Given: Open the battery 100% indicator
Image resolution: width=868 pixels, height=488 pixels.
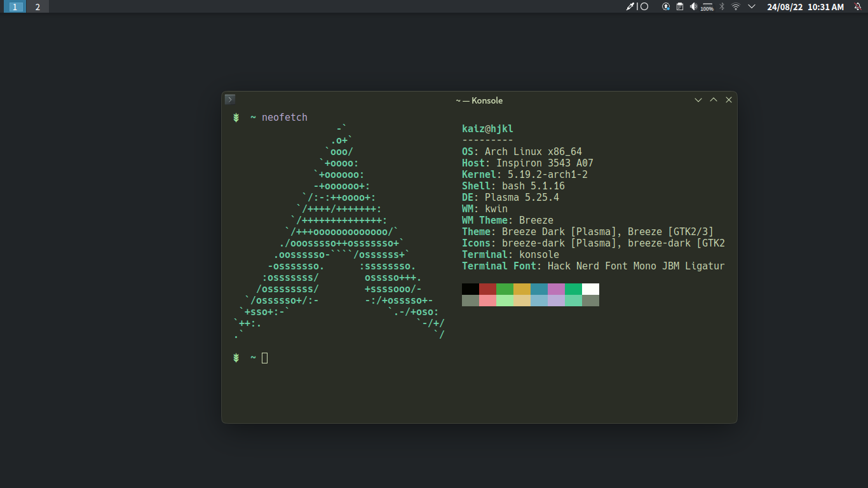Looking at the screenshot, I should click(707, 7).
